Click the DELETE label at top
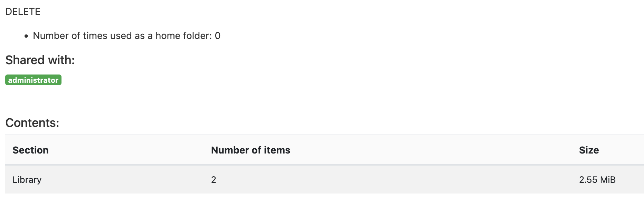Image resolution: width=644 pixels, height=198 pixels. pyautogui.click(x=23, y=12)
